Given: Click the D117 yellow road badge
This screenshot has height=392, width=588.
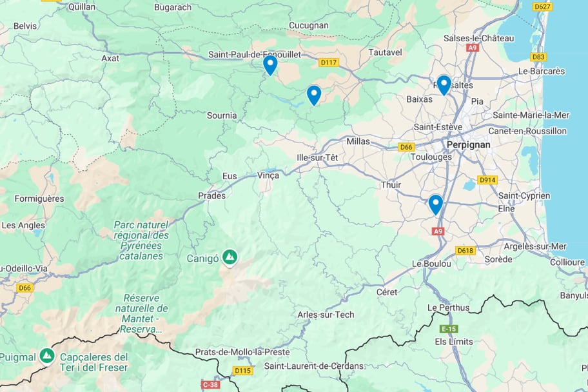Looking at the screenshot, I should click(x=329, y=63).
